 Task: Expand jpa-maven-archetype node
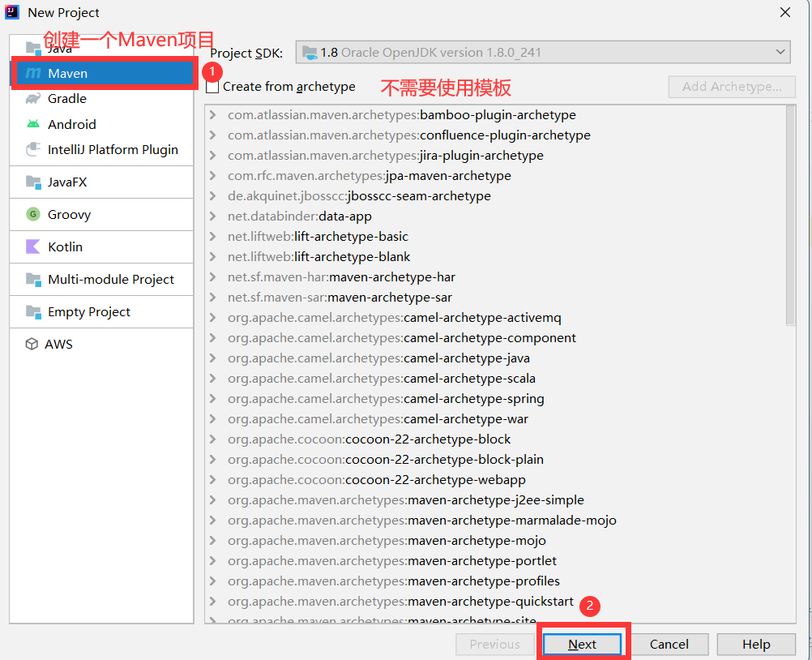tap(212, 175)
